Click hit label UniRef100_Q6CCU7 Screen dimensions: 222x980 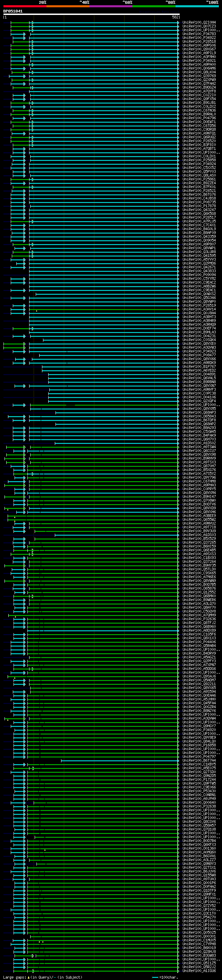[199, 451]
